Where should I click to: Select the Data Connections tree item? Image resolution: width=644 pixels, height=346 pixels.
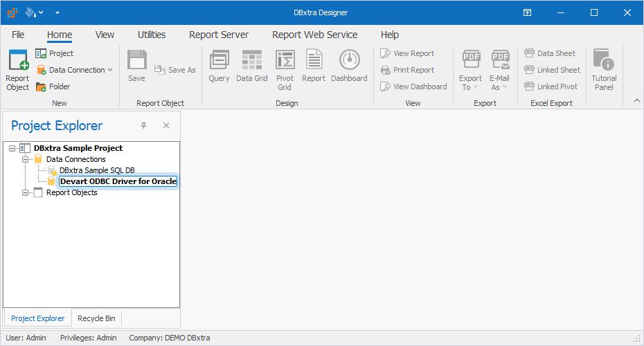[x=76, y=159]
